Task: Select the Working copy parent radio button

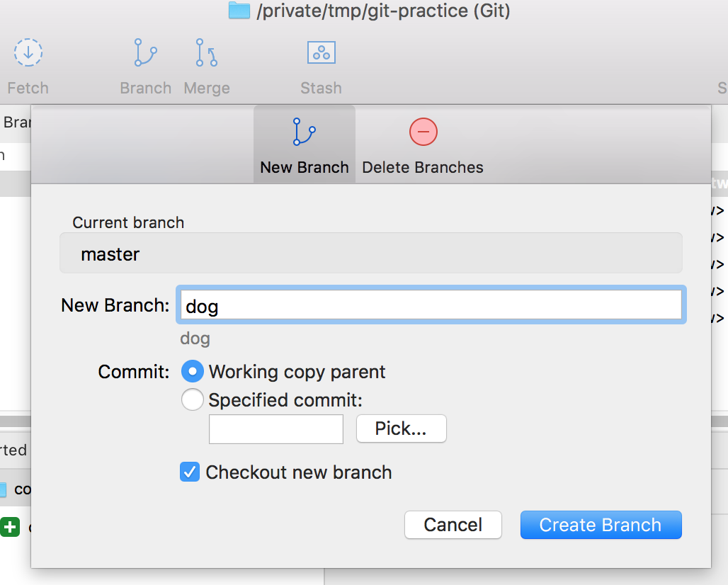Action: [x=192, y=371]
